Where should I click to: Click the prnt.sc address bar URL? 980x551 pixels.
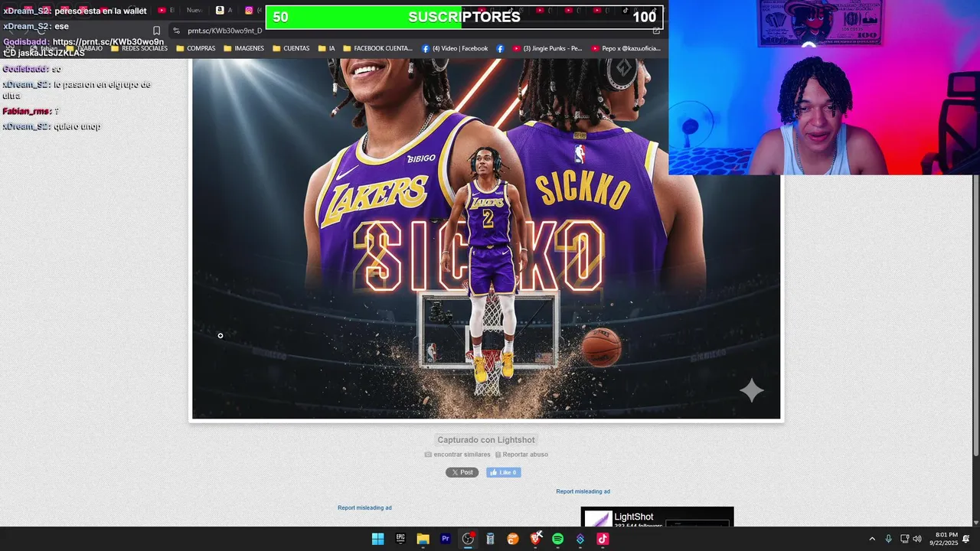[x=224, y=31]
